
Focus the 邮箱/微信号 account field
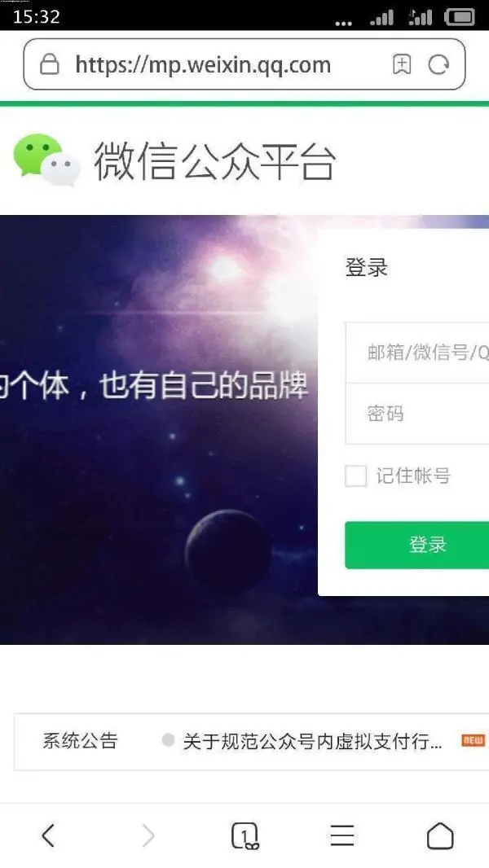pos(417,352)
